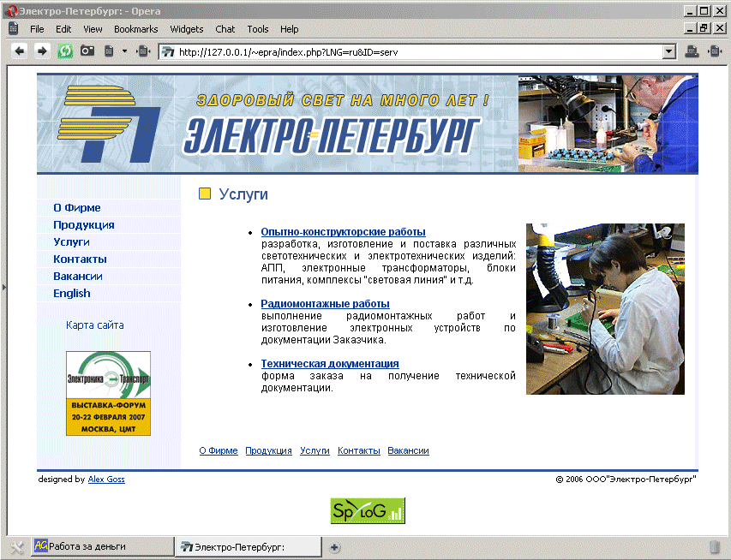Open the Widgets menu

coord(187,29)
